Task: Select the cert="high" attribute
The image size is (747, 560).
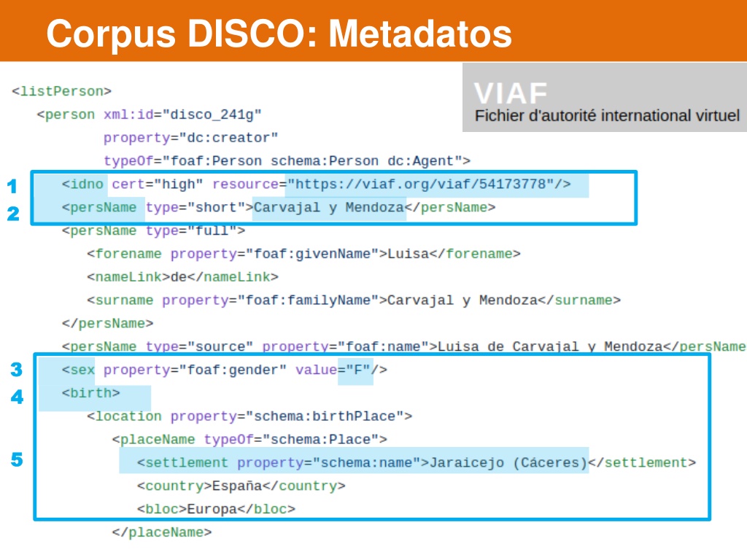Action: (x=158, y=184)
